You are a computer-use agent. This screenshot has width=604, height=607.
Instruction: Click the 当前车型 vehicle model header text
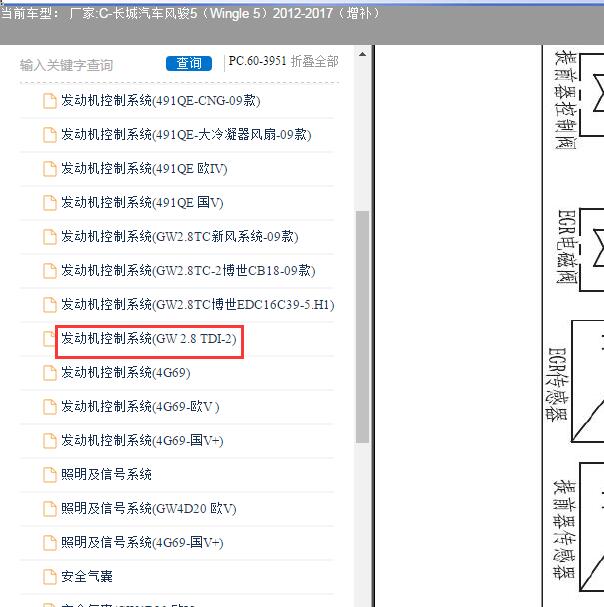(190, 14)
